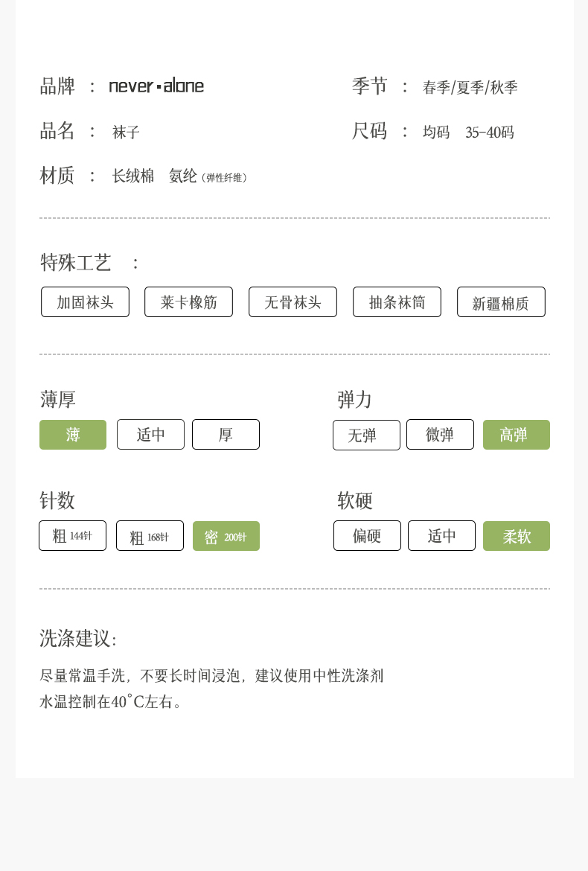Select the 密 200针 needle count
The image size is (588, 871).
point(226,536)
